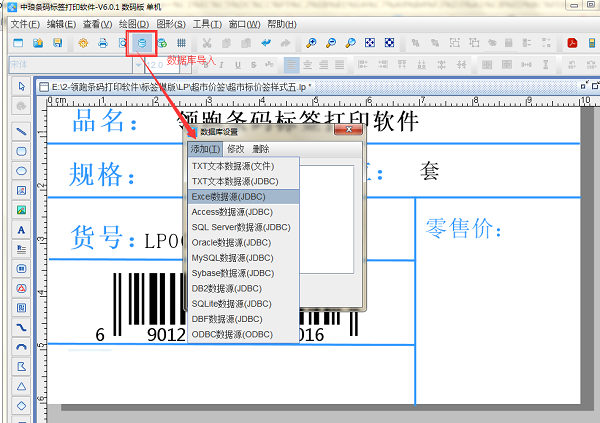Open the 工具(T) menu
This screenshot has width=600, height=423.
[206, 23]
